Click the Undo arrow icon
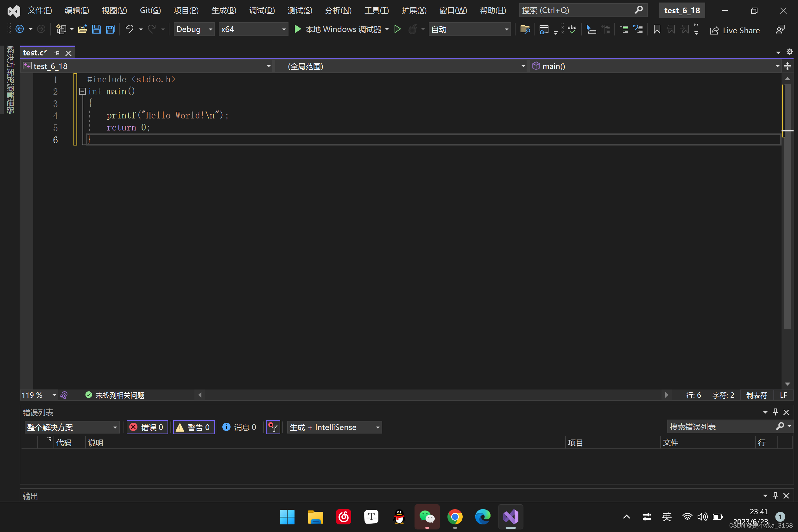 [129, 29]
